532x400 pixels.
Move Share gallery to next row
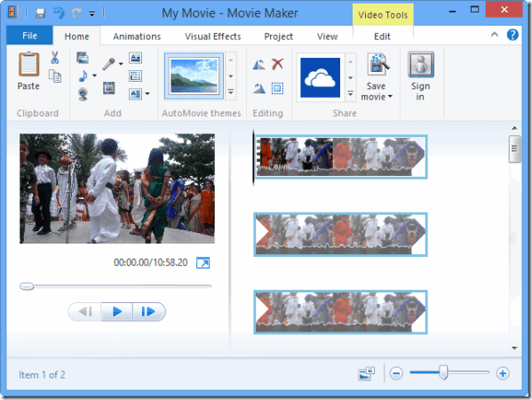351,77
